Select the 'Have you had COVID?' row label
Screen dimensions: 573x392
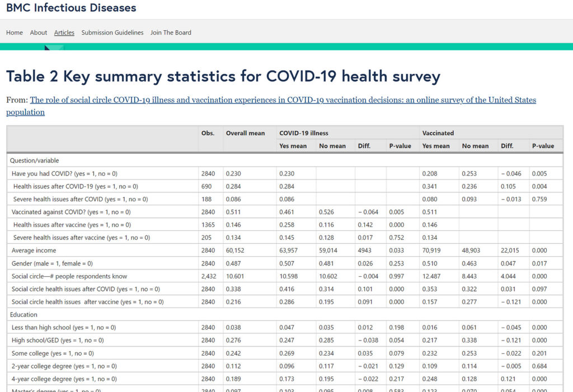pos(64,173)
